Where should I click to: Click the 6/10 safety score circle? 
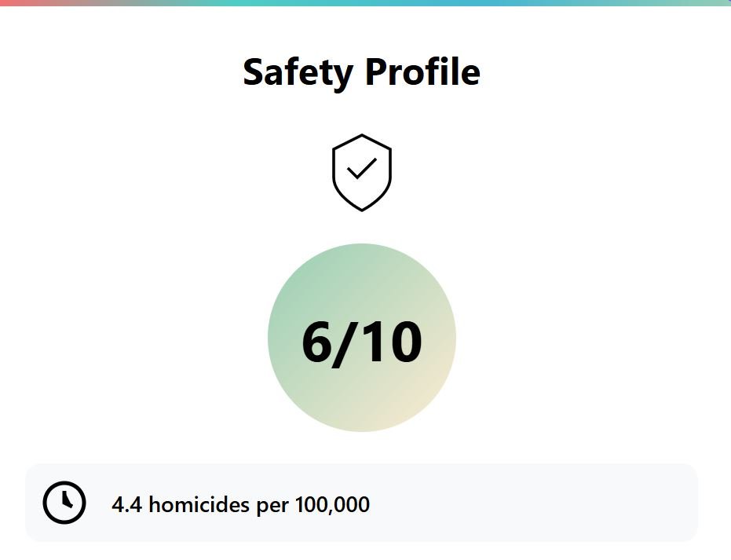click(x=362, y=338)
